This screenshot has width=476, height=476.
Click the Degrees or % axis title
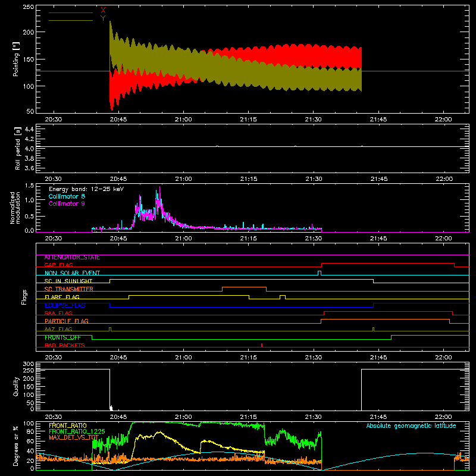[x=16, y=446]
